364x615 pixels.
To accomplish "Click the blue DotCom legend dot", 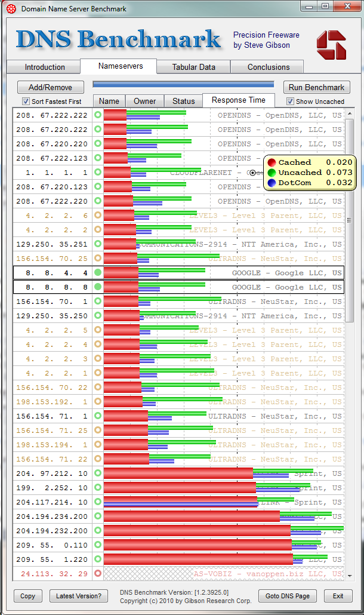I will pos(272,183).
